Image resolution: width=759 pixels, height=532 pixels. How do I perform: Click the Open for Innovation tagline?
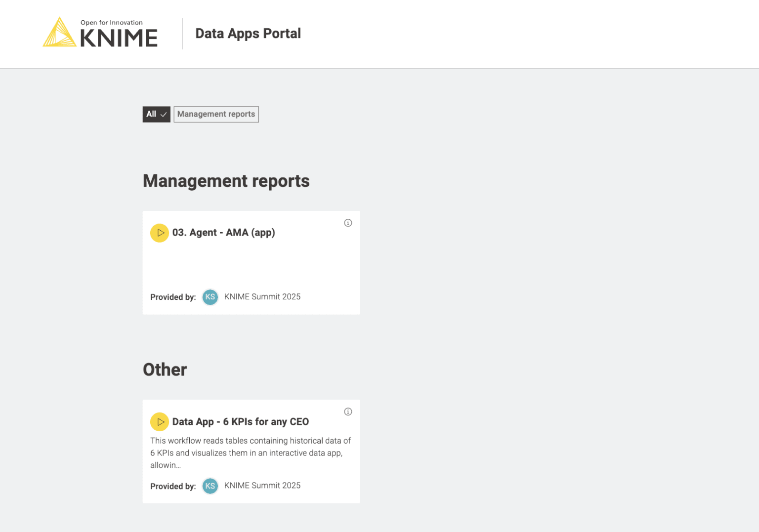point(112,23)
